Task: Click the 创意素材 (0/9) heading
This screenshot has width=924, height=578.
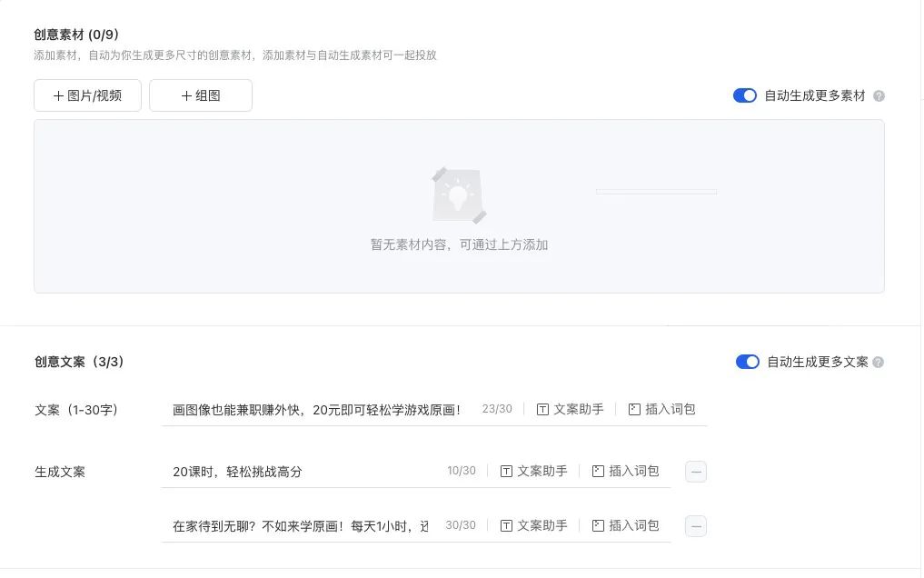Action: (x=76, y=35)
